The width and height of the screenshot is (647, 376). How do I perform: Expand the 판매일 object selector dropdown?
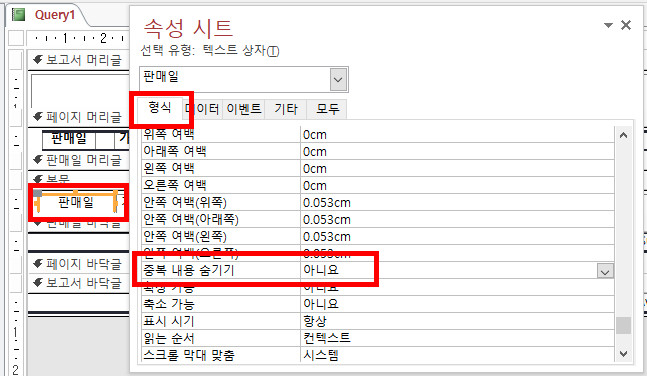click(338, 79)
